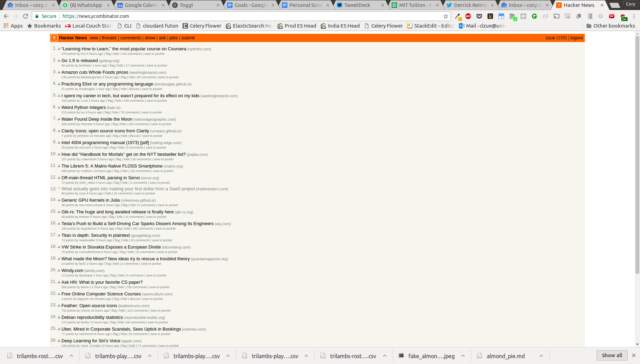Open the Grammarly extension icon
The width and height of the screenshot is (640, 364).
534,16
